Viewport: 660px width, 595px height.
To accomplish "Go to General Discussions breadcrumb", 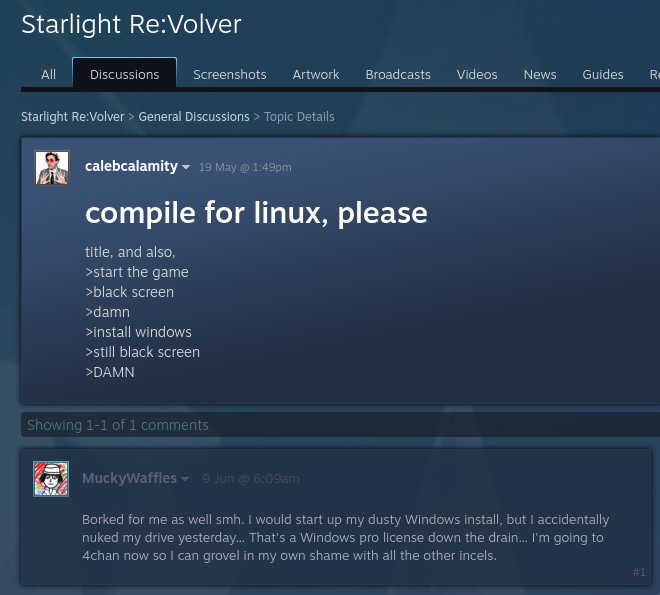I will (x=194, y=117).
